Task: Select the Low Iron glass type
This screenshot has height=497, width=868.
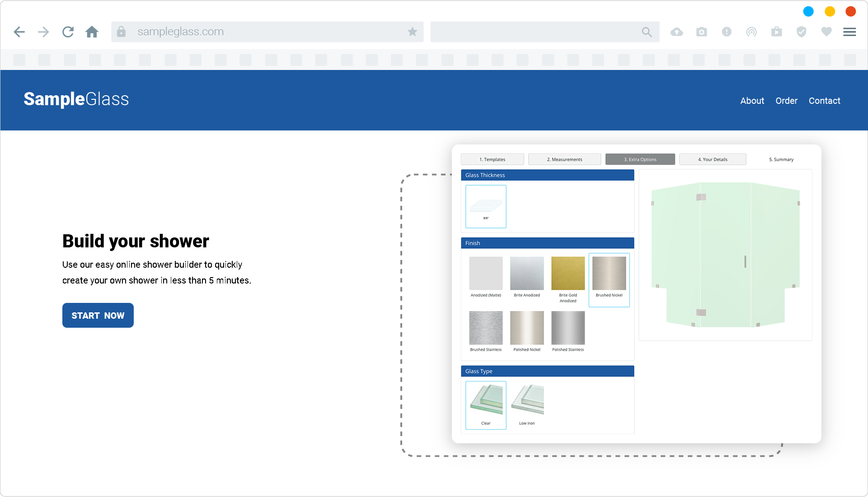Action: pyautogui.click(x=527, y=404)
